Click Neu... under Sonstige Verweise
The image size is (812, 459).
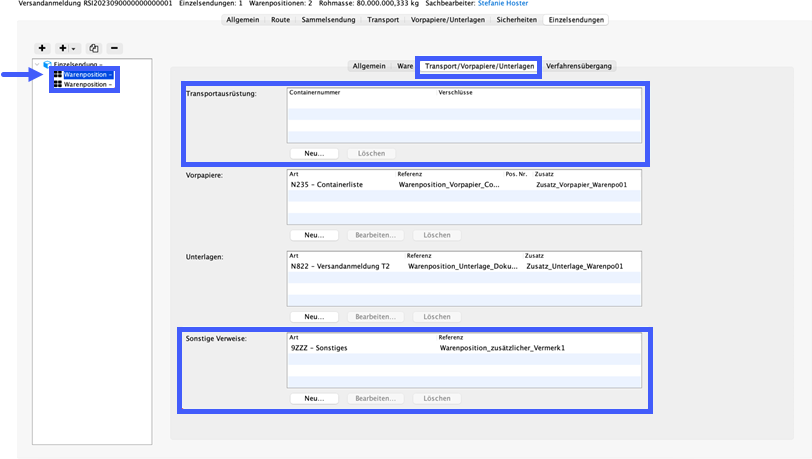[x=314, y=398]
